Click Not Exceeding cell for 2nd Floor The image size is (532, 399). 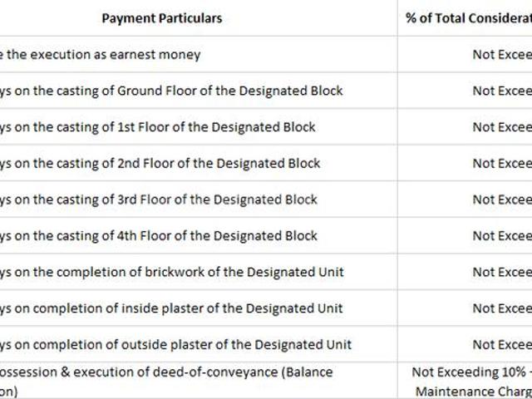502,164
